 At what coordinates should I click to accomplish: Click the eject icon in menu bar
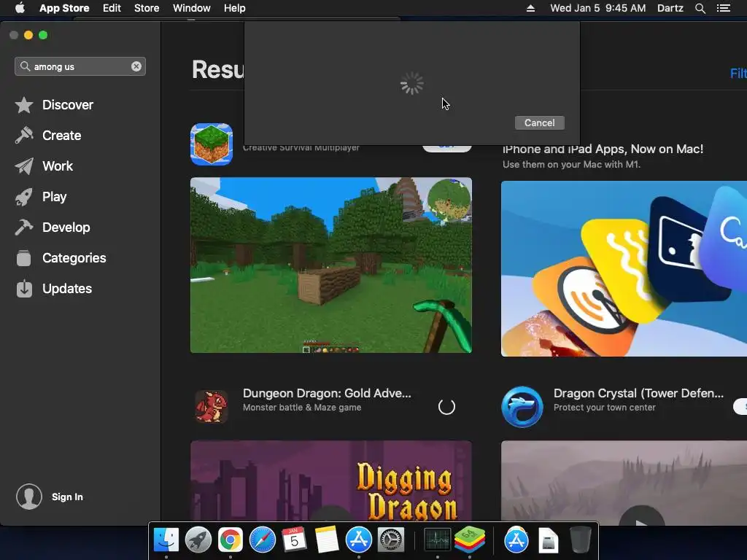pyautogui.click(x=530, y=8)
